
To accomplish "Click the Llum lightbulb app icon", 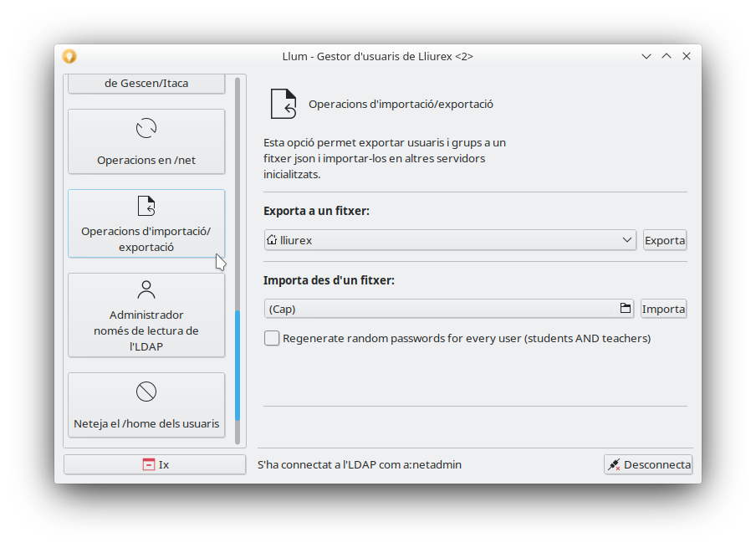I will coord(69,56).
